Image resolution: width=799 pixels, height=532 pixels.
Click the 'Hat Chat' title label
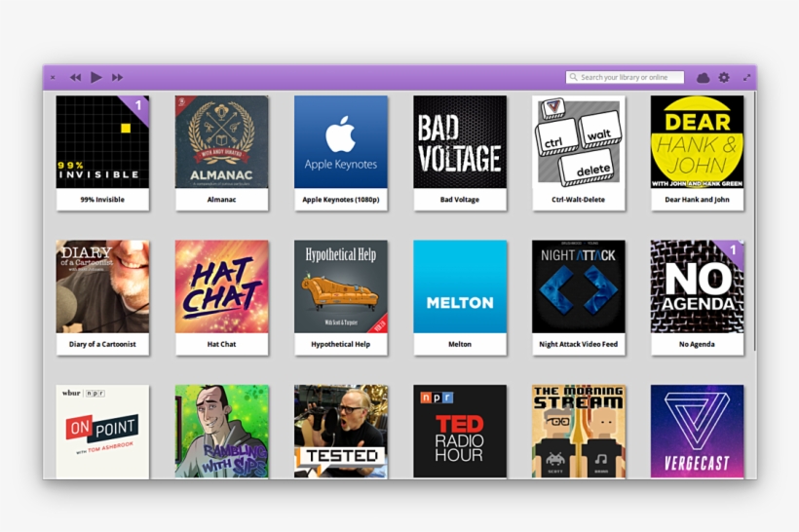(x=221, y=344)
